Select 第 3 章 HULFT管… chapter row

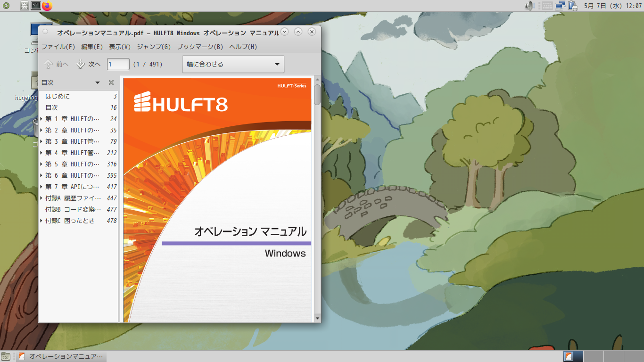(x=78, y=141)
